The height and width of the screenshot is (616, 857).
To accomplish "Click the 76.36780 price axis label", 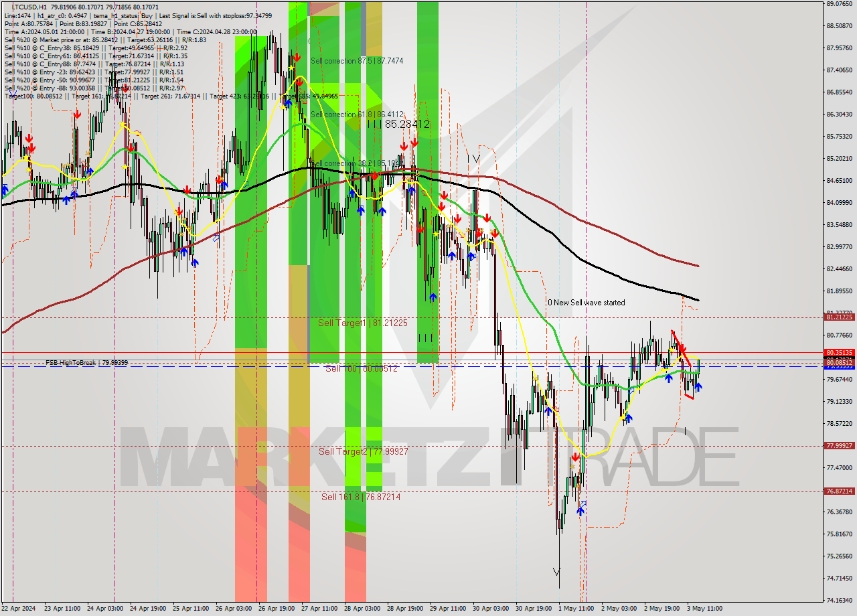I will click(839, 512).
